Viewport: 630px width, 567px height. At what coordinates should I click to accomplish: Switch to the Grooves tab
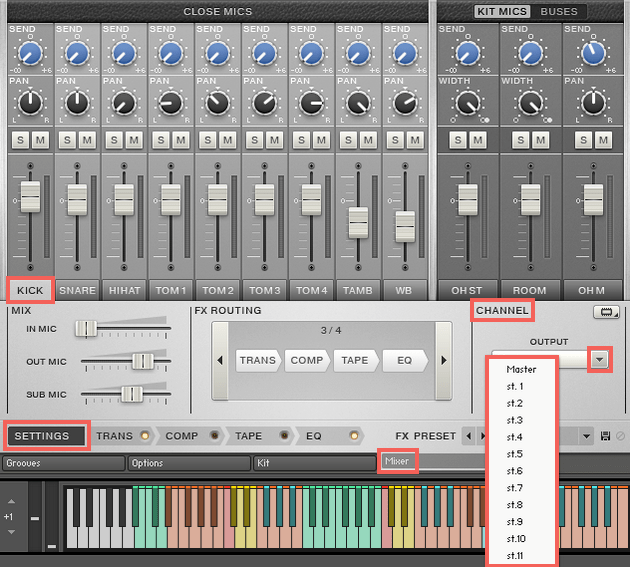63,463
